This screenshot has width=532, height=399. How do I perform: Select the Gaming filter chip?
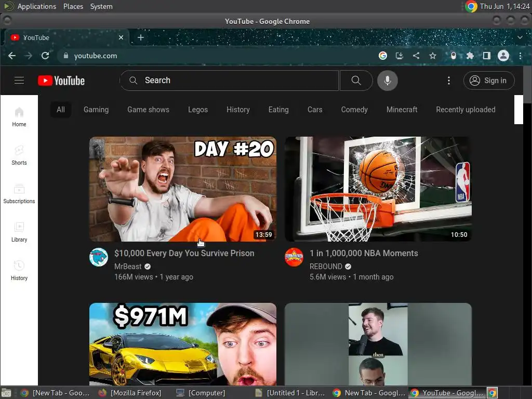point(96,110)
